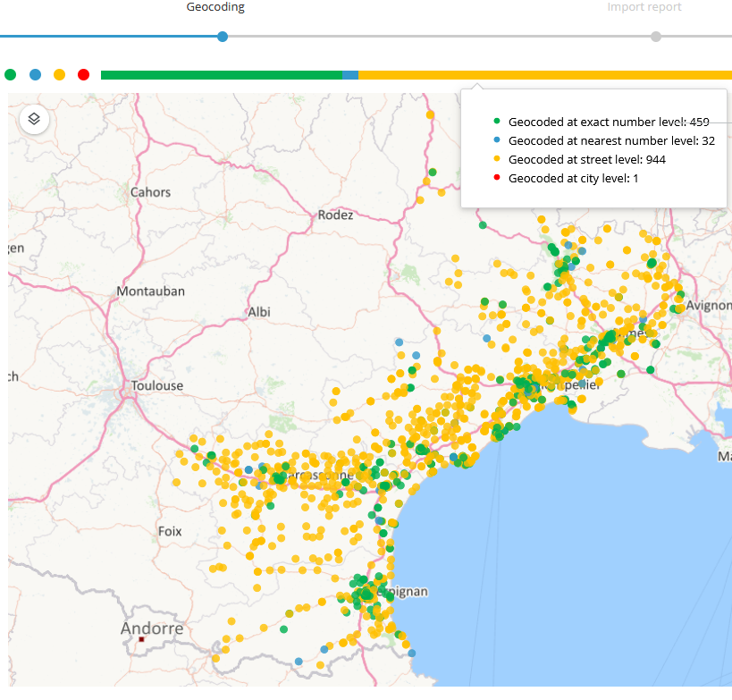Select the blue nearest-number legend dot
The height and width of the screenshot is (700, 732).
point(34,74)
